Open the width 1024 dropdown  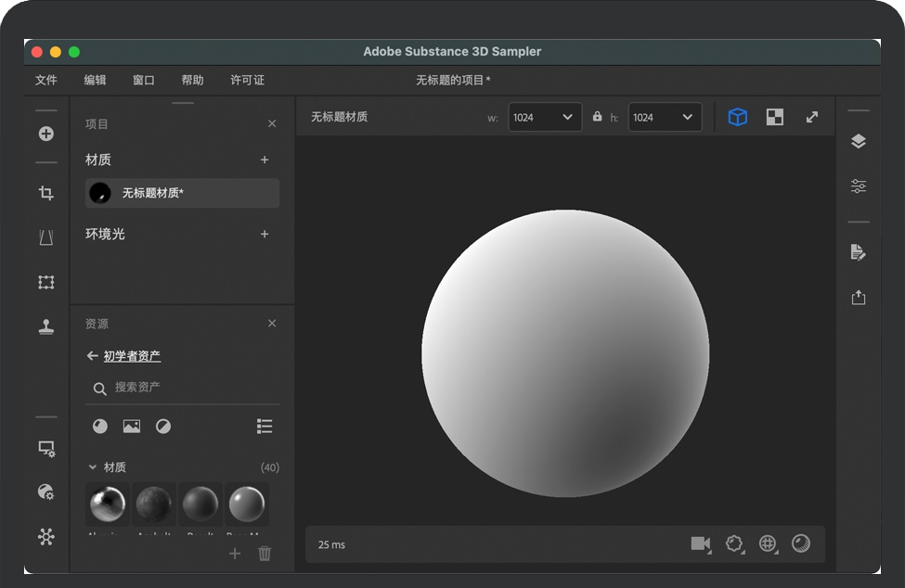coord(545,117)
